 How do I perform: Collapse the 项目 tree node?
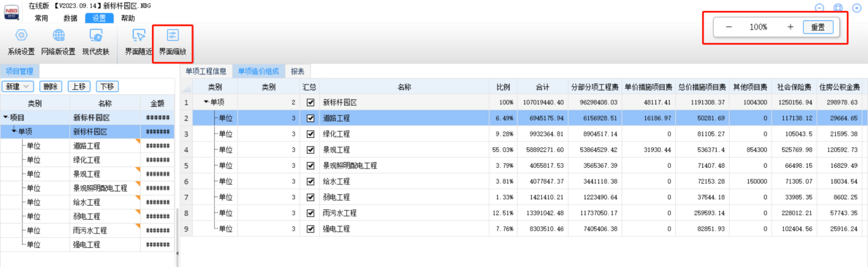coord(5,117)
